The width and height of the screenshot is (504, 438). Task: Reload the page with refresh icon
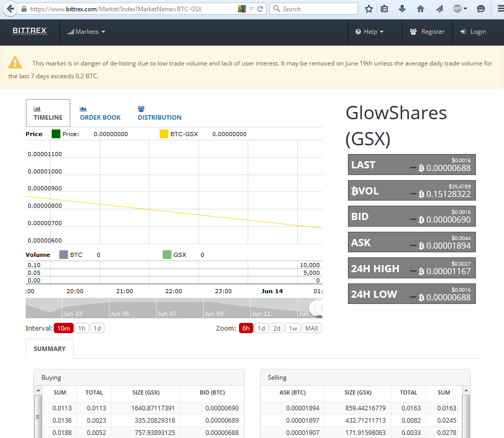click(x=260, y=9)
